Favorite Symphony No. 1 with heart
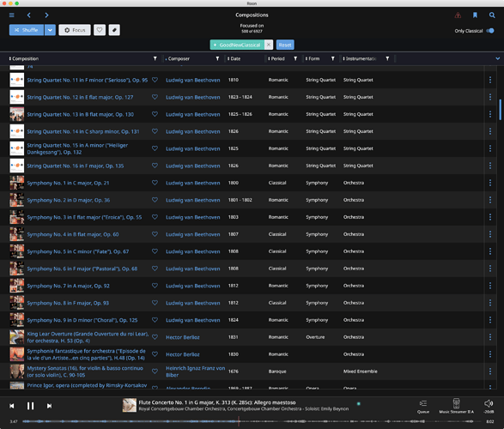Image resolution: width=504 pixels, height=429 pixels. (155, 183)
